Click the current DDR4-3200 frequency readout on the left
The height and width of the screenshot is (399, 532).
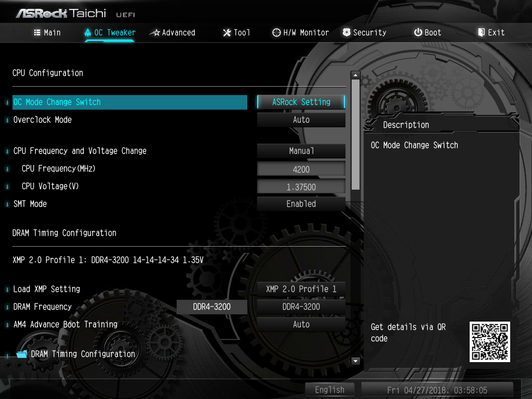click(212, 307)
